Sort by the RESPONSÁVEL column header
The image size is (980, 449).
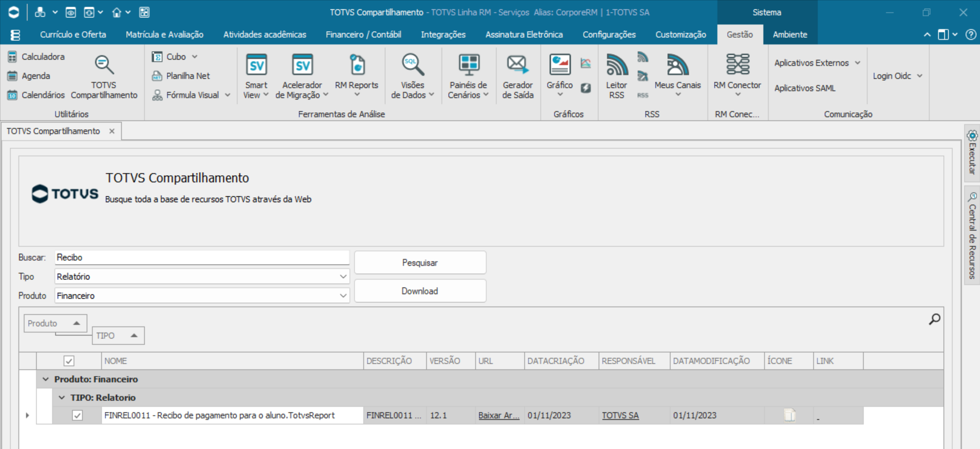(x=634, y=361)
